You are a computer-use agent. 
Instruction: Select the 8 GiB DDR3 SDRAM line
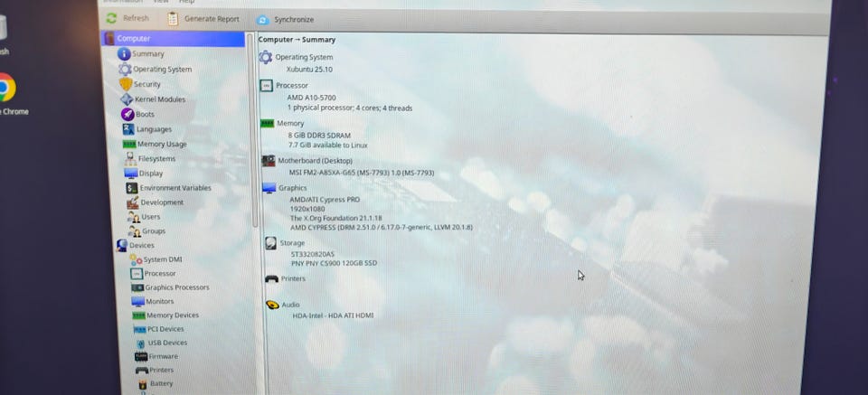(319, 136)
